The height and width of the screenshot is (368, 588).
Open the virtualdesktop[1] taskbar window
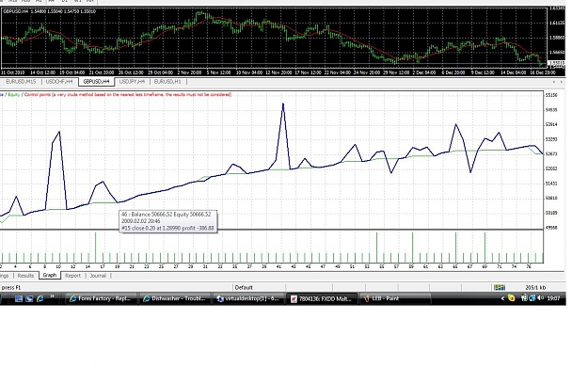(x=248, y=298)
